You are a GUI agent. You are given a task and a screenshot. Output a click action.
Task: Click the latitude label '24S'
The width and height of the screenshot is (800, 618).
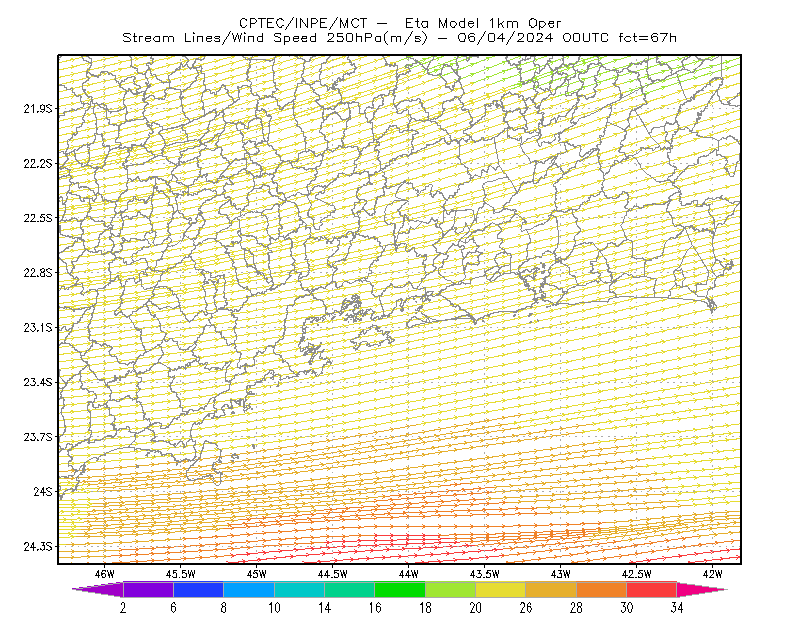(43, 491)
